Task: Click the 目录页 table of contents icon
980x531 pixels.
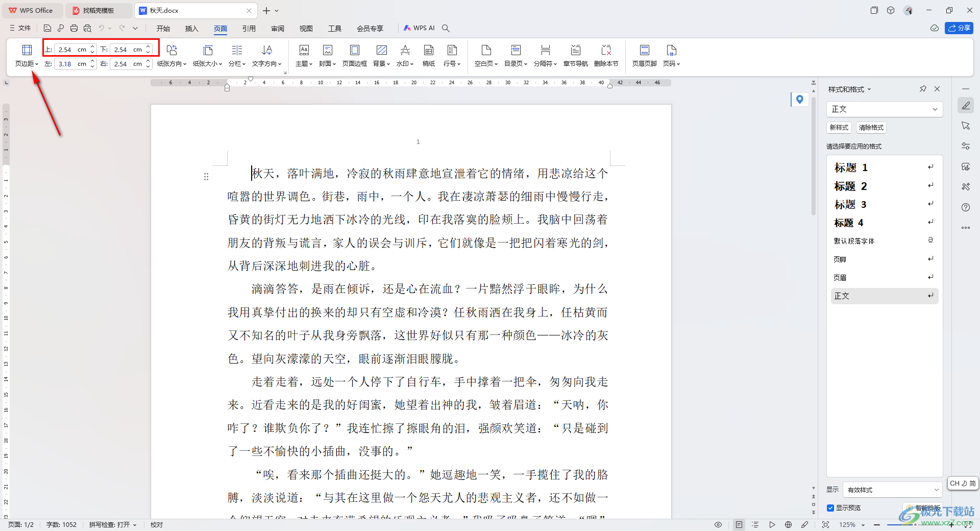Action: (516, 50)
